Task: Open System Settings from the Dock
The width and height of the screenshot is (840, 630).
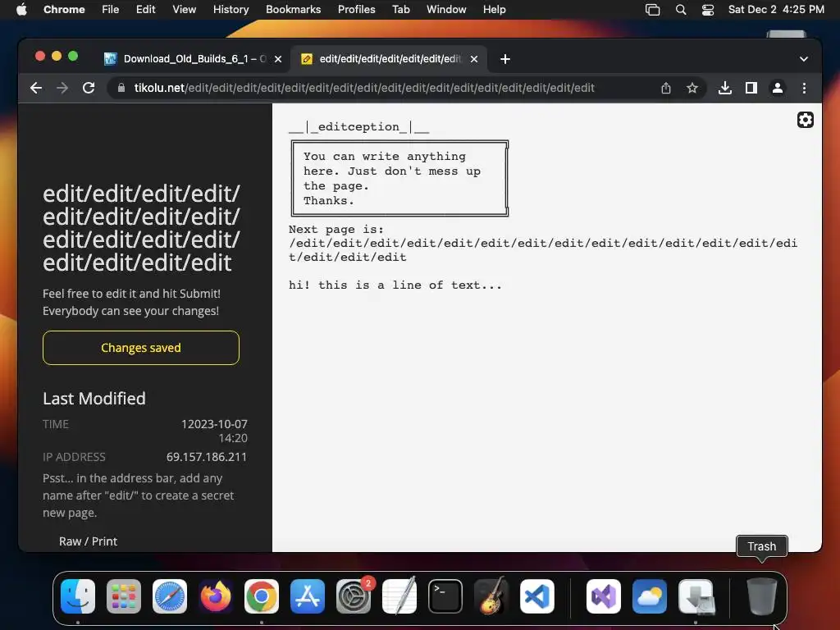Action: pos(354,596)
